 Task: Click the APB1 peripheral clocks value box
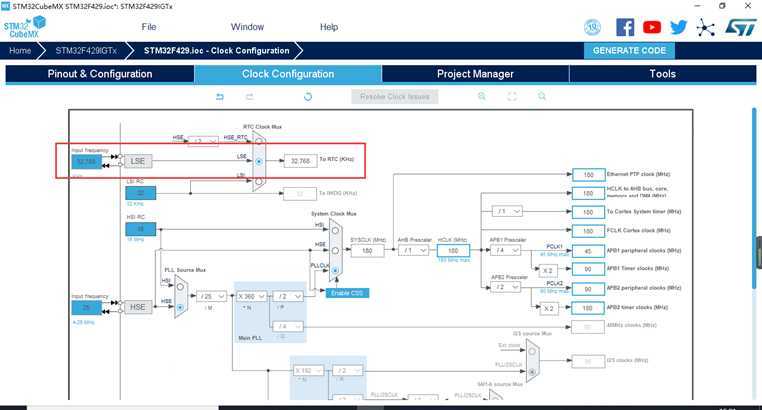click(588, 251)
